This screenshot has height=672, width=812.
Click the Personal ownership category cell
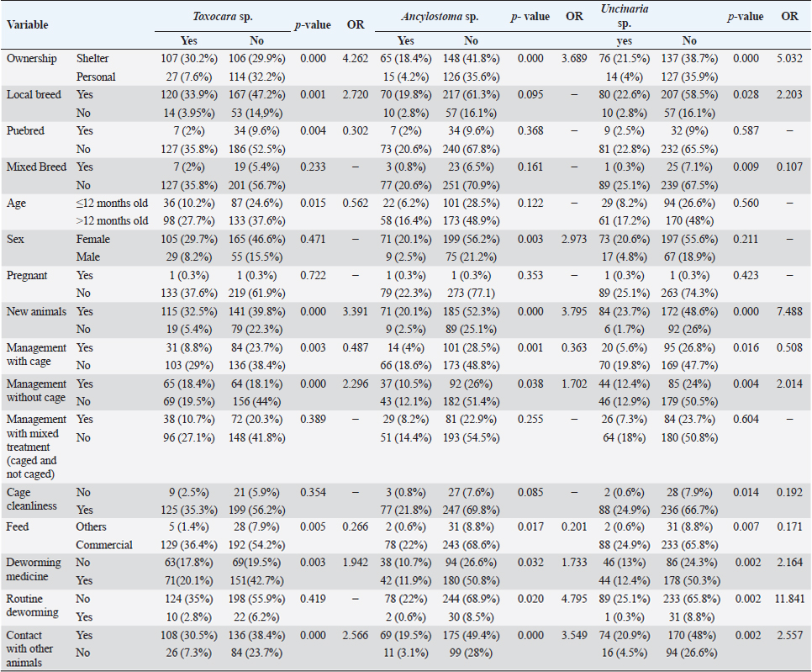[x=96, y=77]
